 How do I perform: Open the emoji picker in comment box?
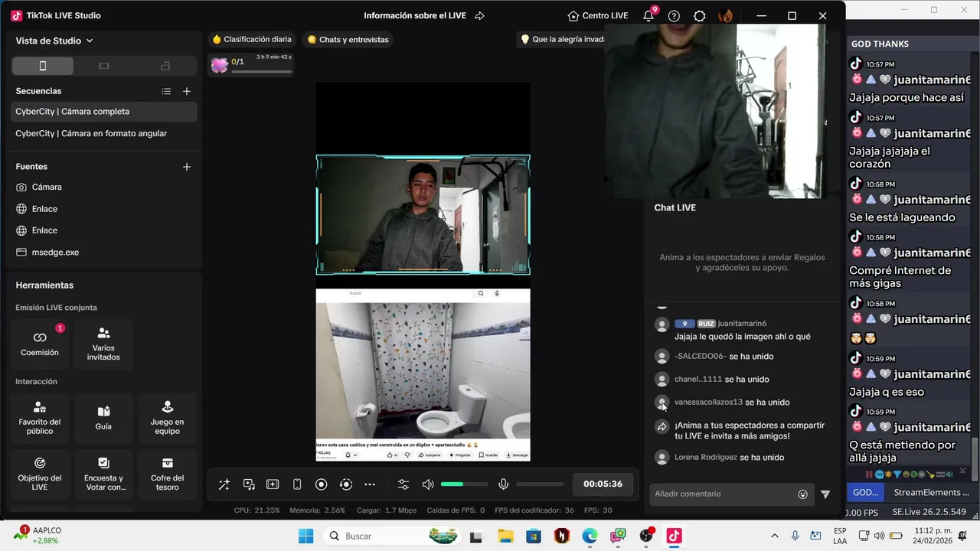(x=802, y=494)
